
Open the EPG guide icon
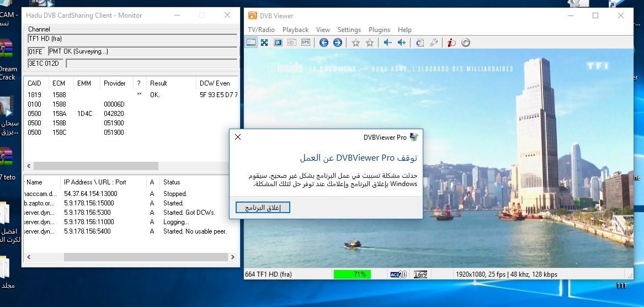tap(306, 43)
